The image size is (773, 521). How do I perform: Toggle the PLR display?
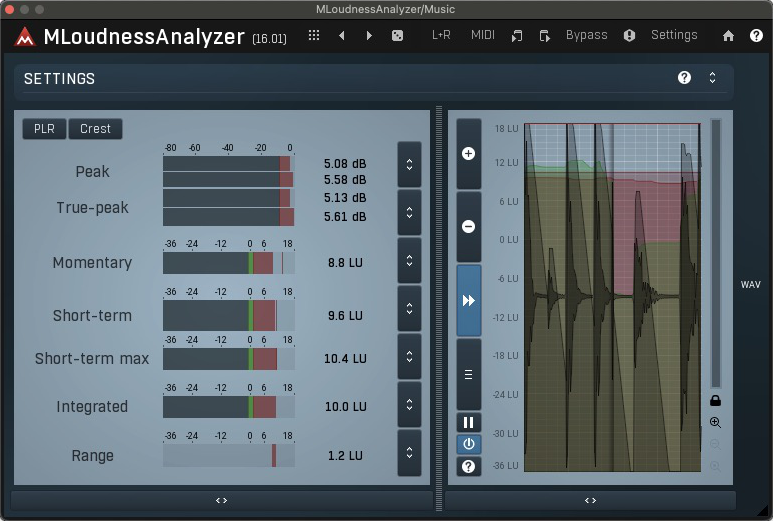tap(44, 129)
